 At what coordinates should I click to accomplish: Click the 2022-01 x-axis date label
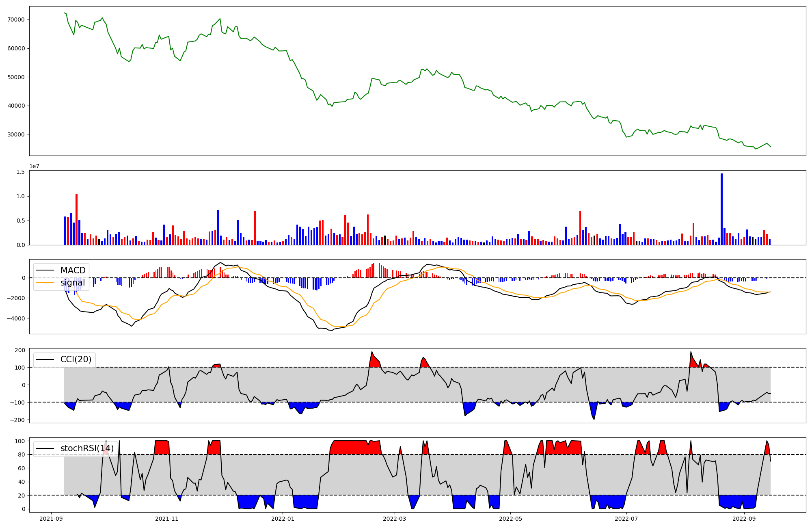[x=283, y=519]
